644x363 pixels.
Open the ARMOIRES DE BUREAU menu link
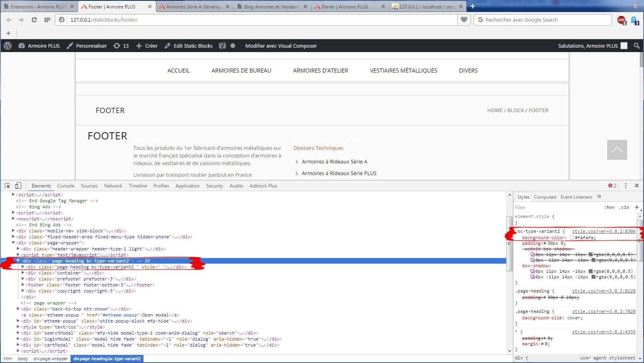pyautogui.click(x=241, y=71)
